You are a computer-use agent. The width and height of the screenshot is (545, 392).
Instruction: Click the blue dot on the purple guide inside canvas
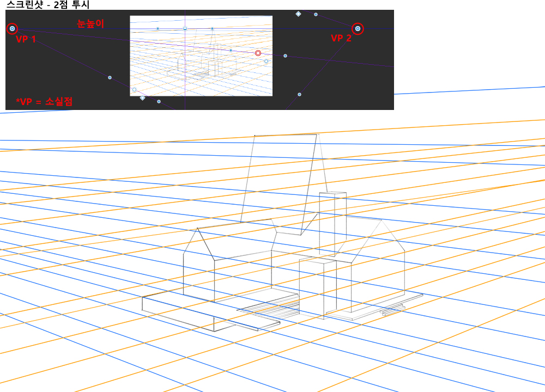point(231,50)
